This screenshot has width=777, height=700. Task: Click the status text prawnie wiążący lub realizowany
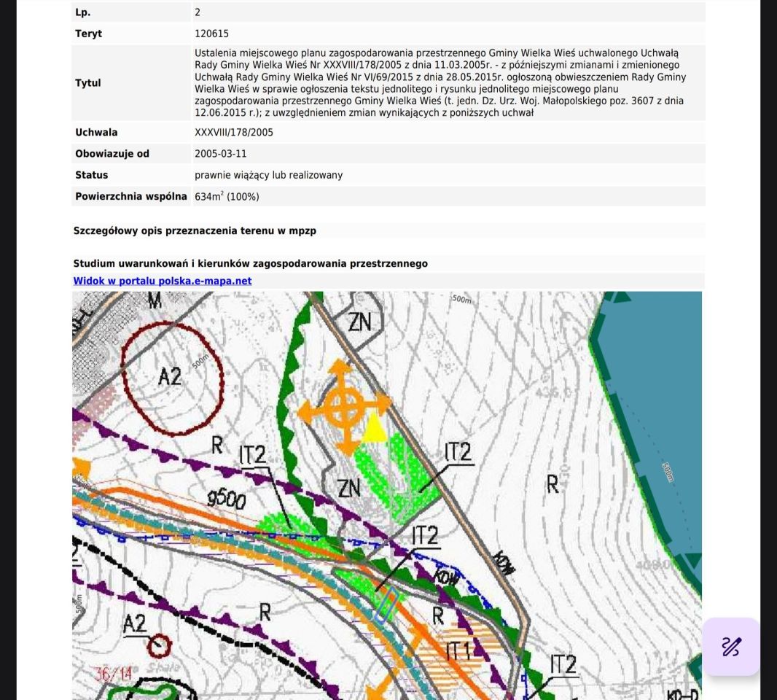pyautogui.click(x=268, y=175)
